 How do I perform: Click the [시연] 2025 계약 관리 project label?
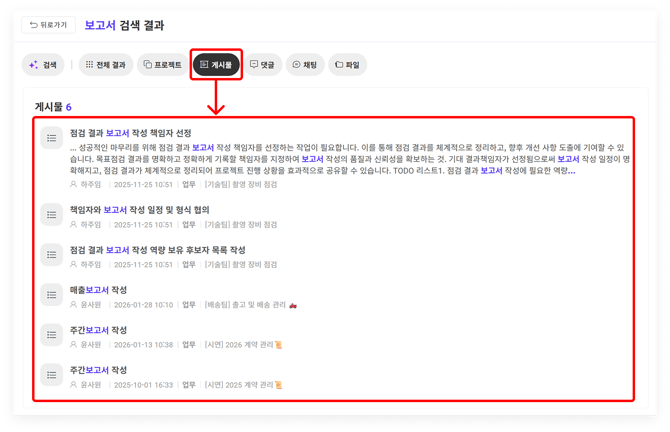click(x=240, y=385)
